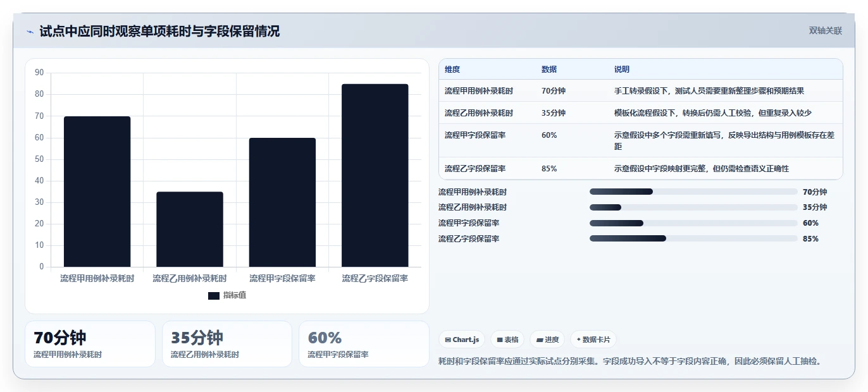
Task: Open the 70分钟 data card
Action: point(90,344)
